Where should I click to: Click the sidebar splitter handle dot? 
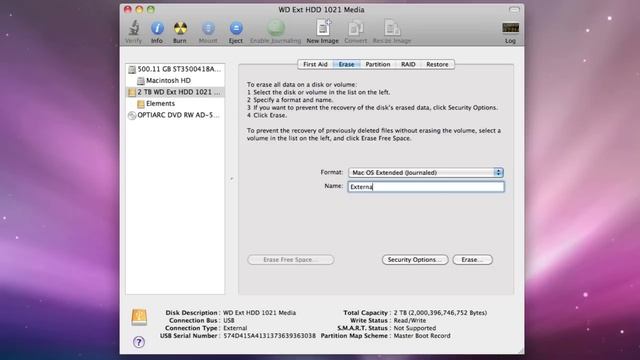(231, 179)
